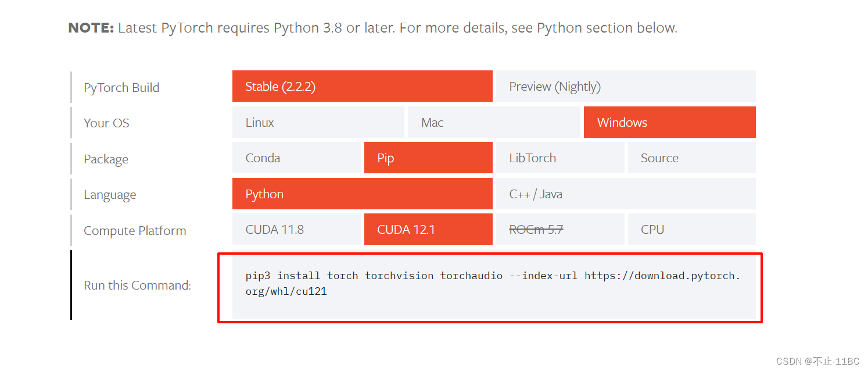Select Linux as the operating system
This screenshot has height=371, width=868.
[x=318, y=122]
